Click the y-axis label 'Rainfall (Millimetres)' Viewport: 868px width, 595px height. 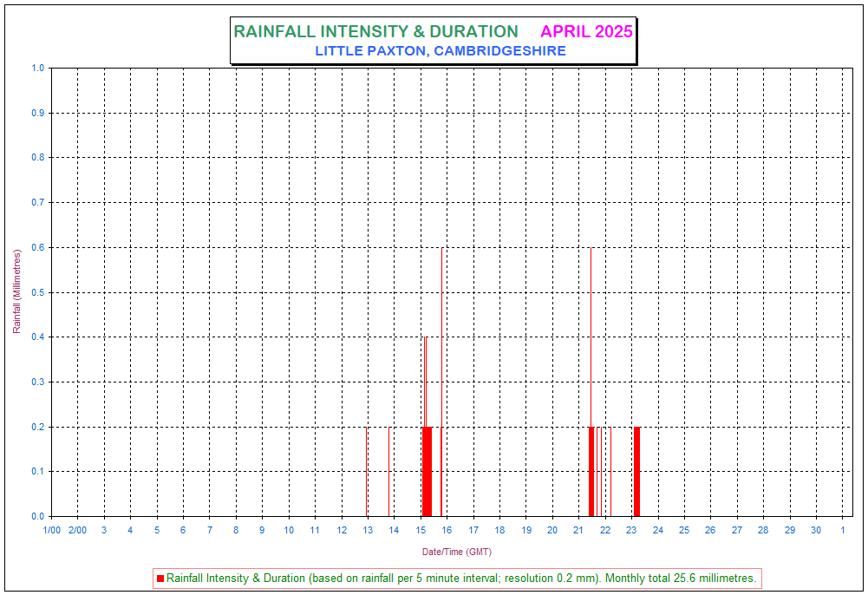16,291
